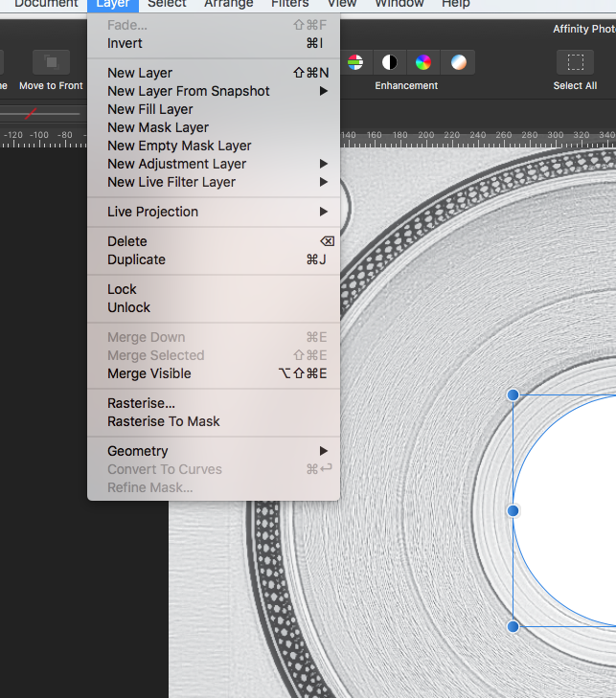Click the Auto Colours colour-wheel icon
Screen dimensions: 616x698
tap(423, 62)
